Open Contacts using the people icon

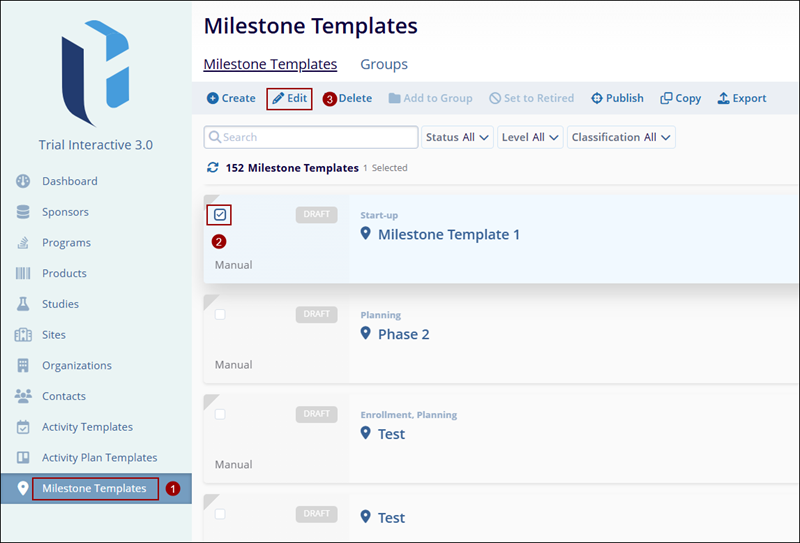[23, 396]
